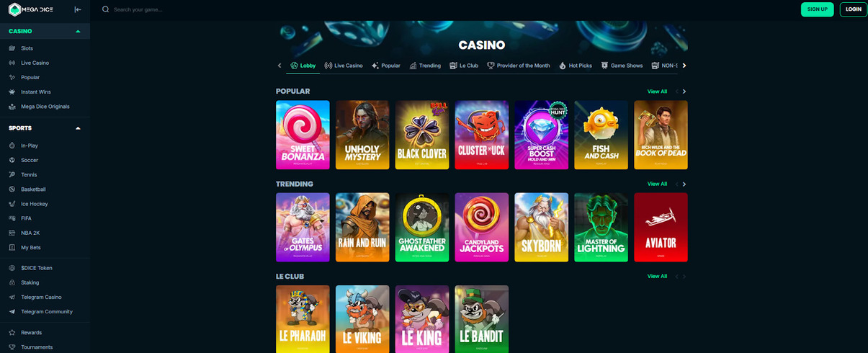Select the Basketball sidebar icon

pyautogui.click(x=12, y=189)
